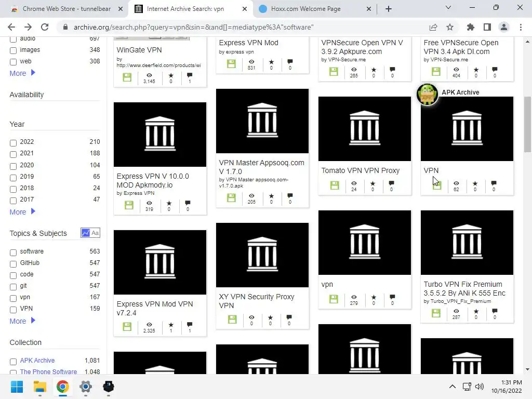Switch Topics view to the chart icon
The height and width of the screenshot is (399, 532).
tap(86, 233)
